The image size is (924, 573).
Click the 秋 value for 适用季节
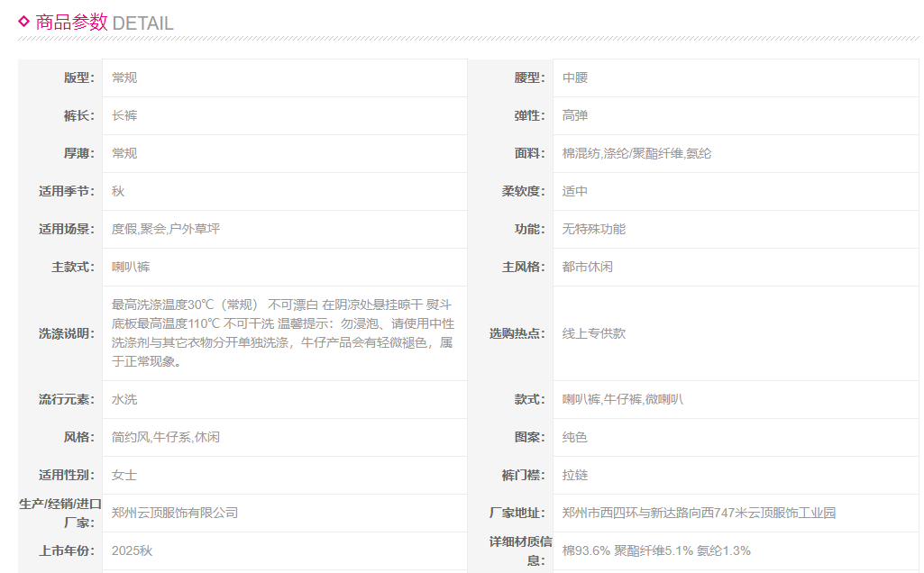[118, 191]
